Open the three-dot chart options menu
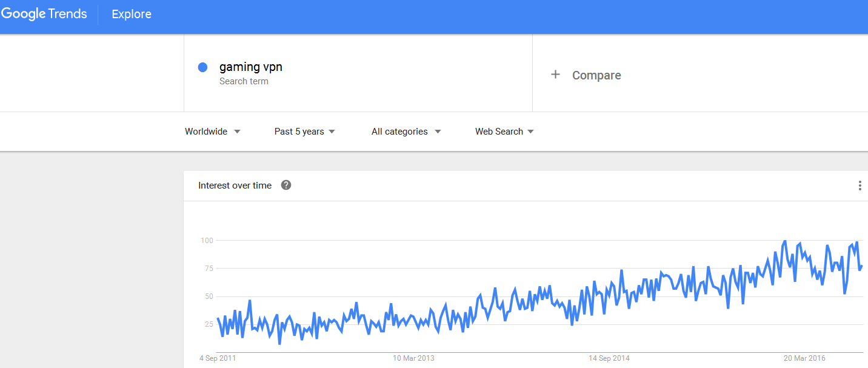The image size is (868, 368). (860, 186)
